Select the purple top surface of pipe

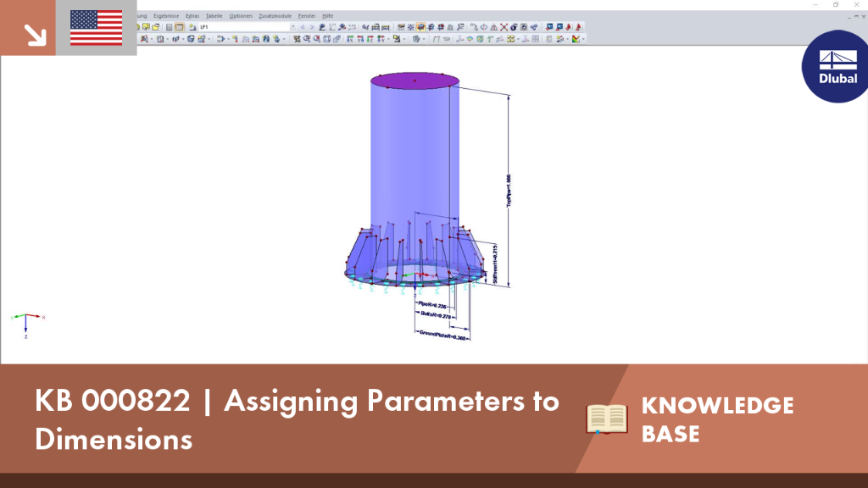415,80
